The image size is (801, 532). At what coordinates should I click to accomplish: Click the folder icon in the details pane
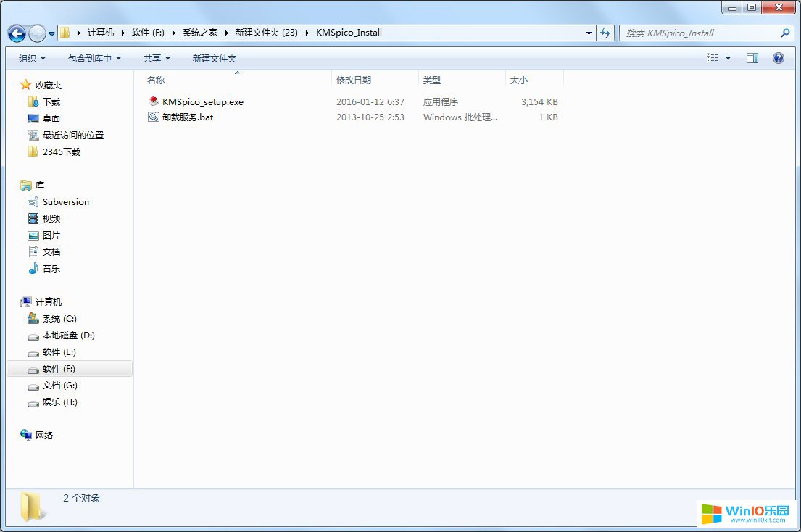32,507
